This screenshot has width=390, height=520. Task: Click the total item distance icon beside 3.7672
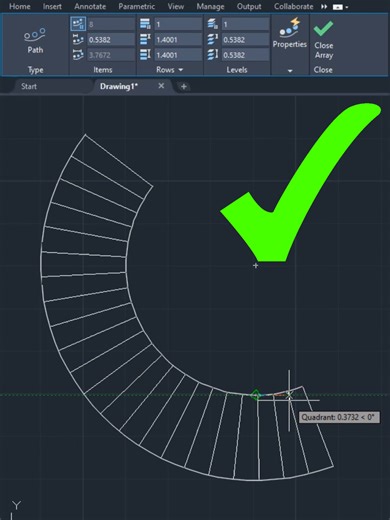(78, 55)
